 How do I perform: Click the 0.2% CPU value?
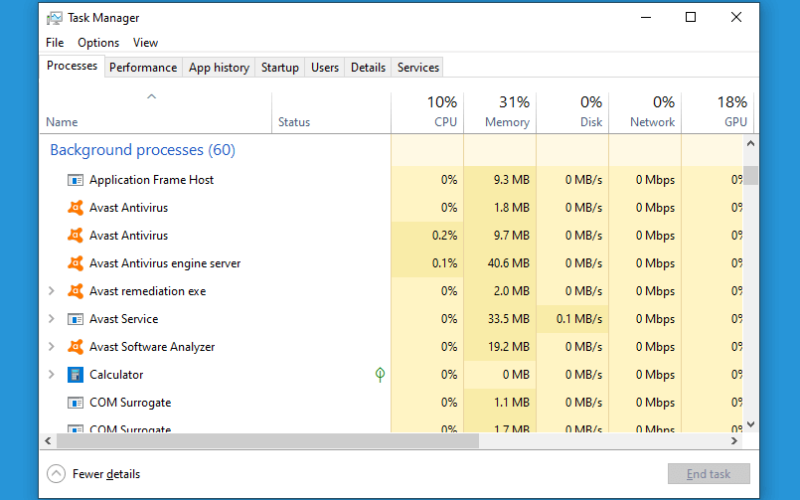(x=444, y=235)
